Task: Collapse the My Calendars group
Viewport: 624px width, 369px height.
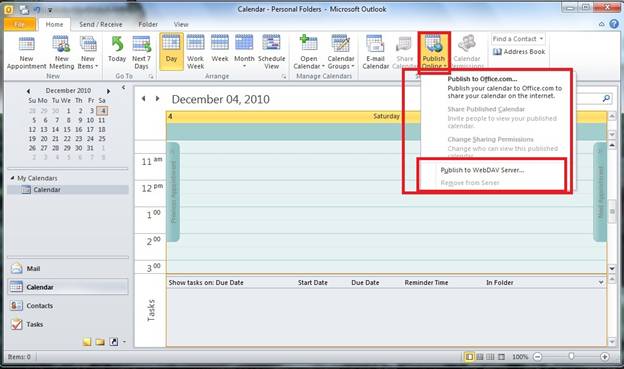Action: pyautogui.click(x=12, y=178)
